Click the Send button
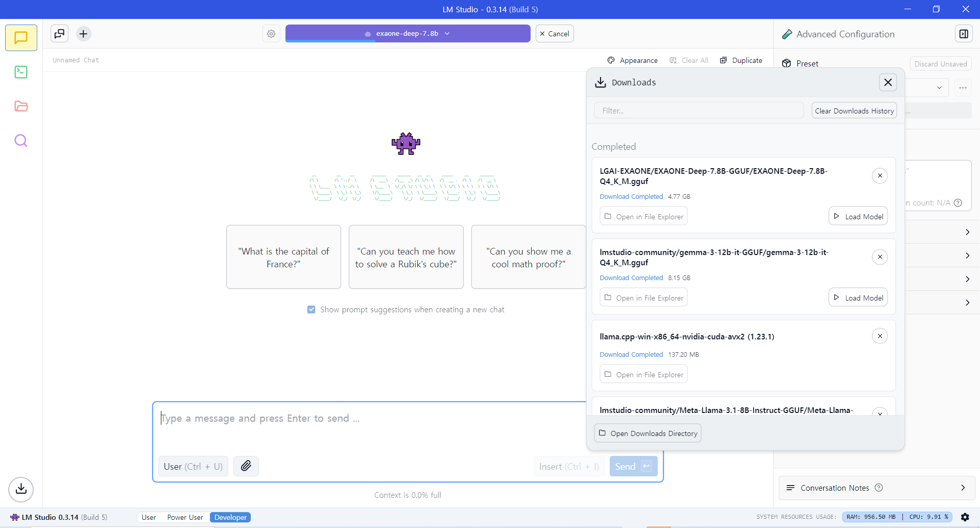This screenshot has height=528, width=980. (633, 466)
